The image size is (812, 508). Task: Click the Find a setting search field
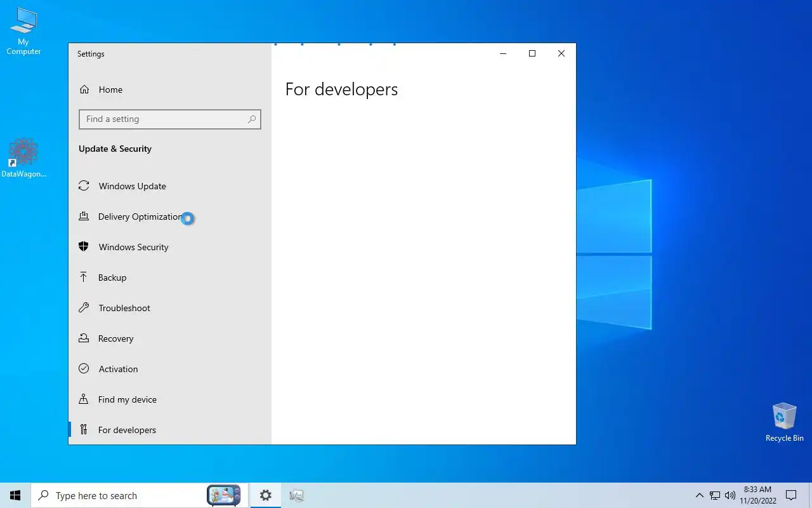click(169, 119)
